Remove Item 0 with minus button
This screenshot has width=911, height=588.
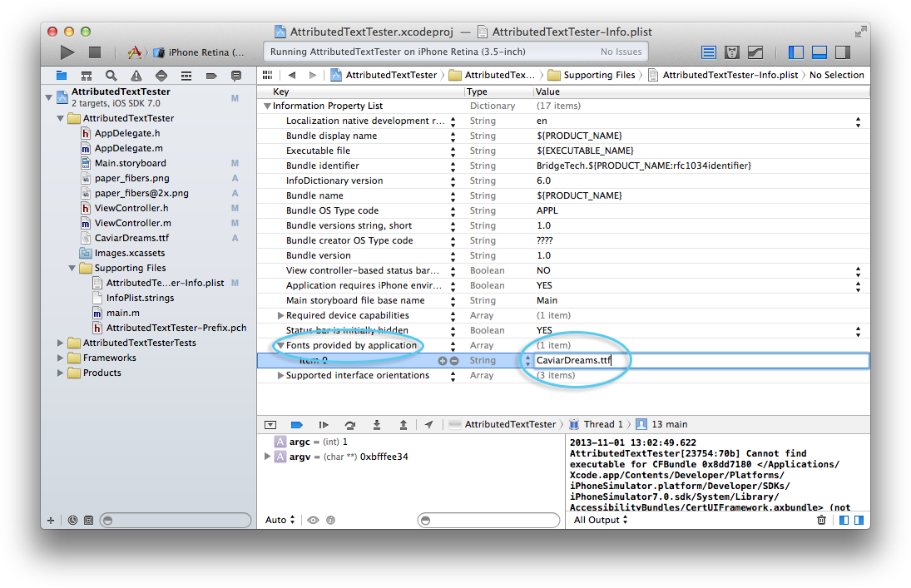pyautogui.click(x=454, y=361)
